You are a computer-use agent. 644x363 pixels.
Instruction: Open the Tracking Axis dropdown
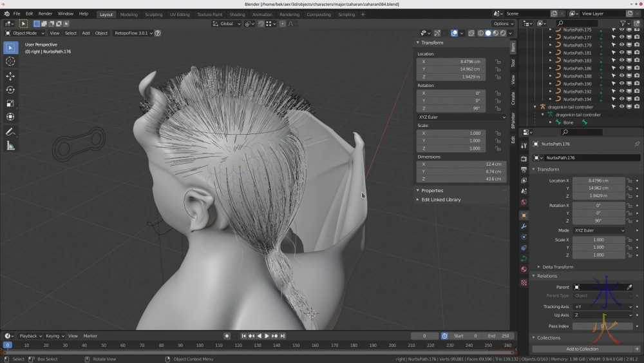(x=603, y=307)
